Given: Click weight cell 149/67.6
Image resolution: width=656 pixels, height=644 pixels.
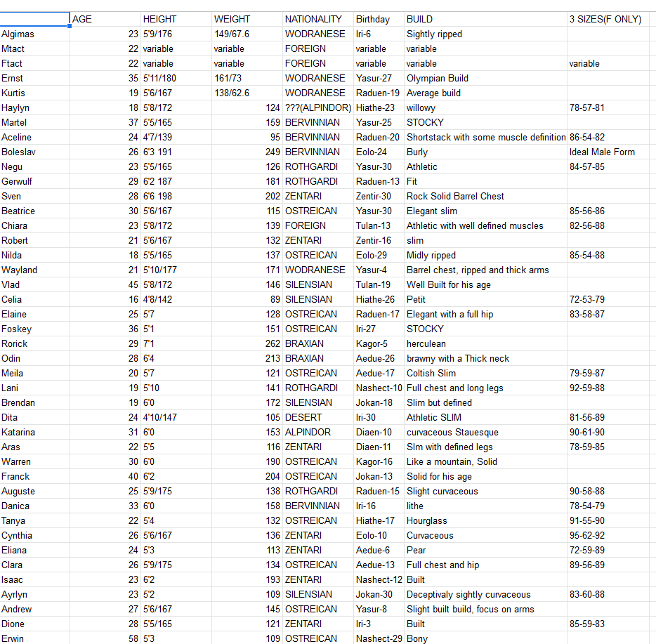Looking at the screenshot, I should click(x=247, y=34).
